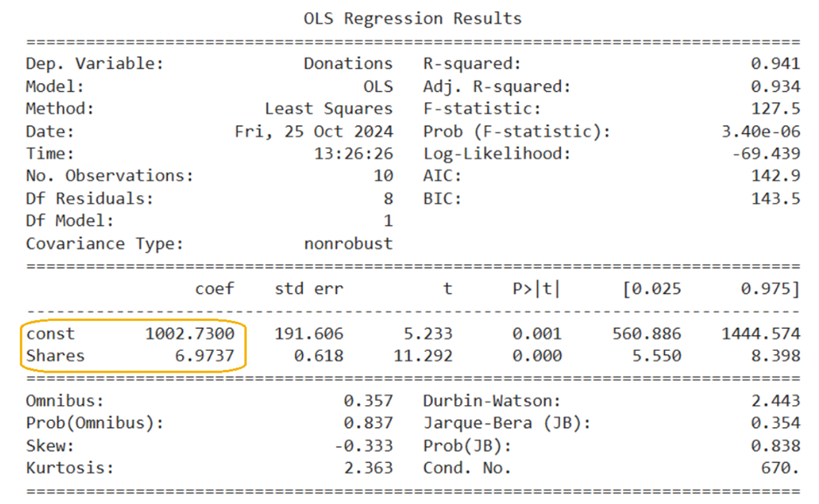Viewport: 819px width, 504px height.
Task: Click the std err column header
Action: [x=309, y=289]
